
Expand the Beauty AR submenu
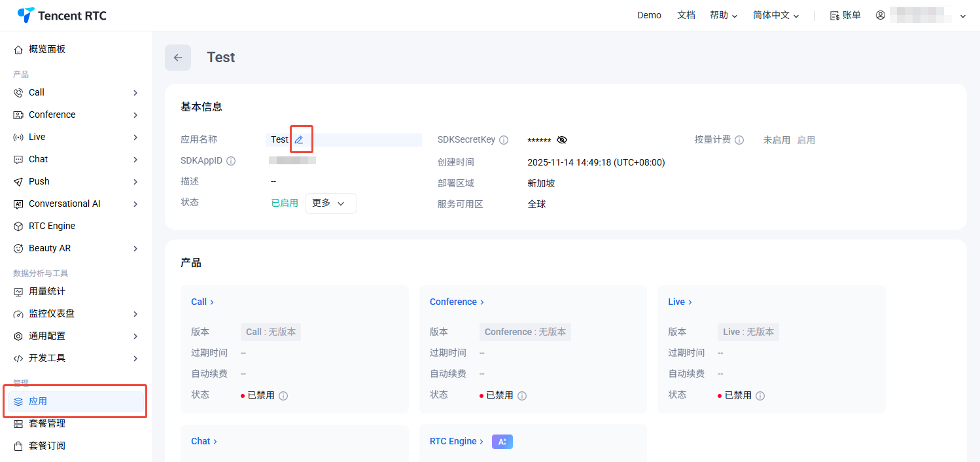pyautogui.click(x=135, y=249)
